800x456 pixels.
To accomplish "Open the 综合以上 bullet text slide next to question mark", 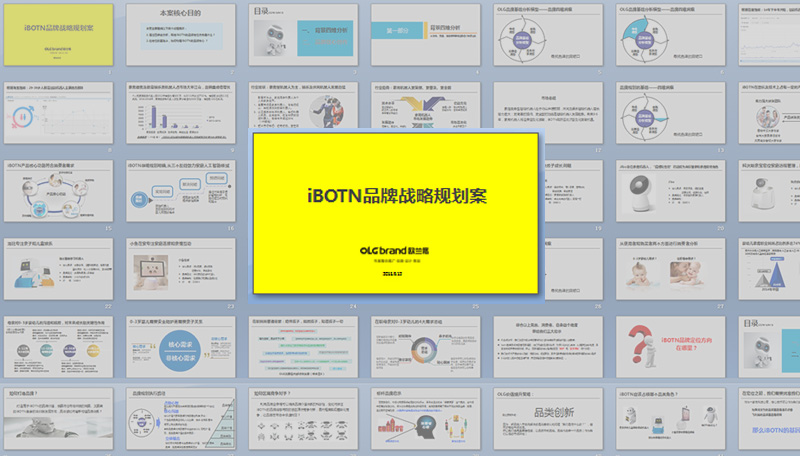I will click(548, 347).
